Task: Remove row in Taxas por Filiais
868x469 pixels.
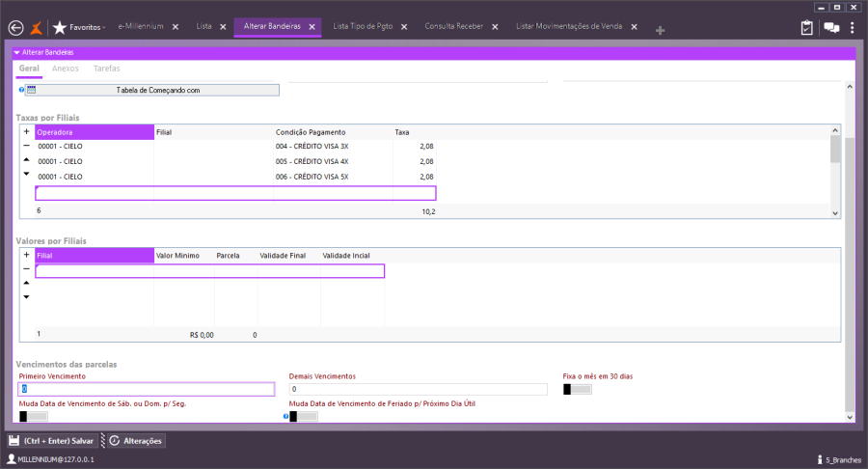Action: (27, 146)
